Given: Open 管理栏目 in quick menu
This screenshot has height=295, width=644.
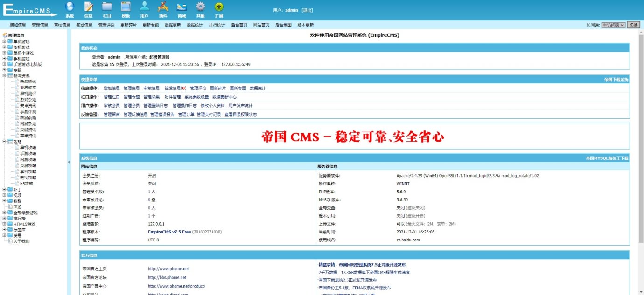Looking at the screenshot, I should 112,97.
